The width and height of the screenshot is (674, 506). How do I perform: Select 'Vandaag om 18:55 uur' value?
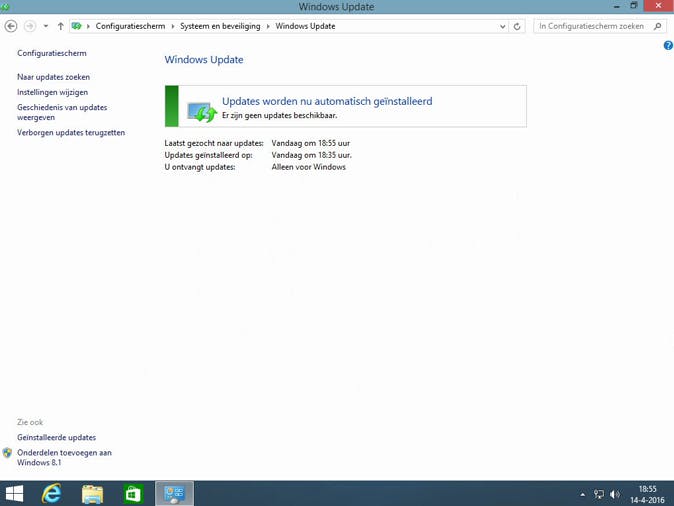tap(310, 143)
